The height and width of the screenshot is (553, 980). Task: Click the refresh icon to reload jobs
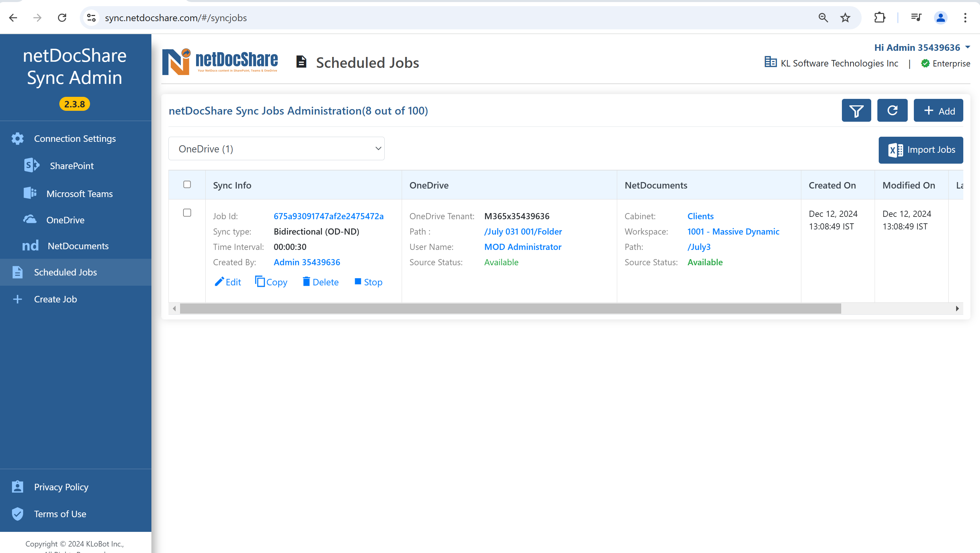(x=892, y=110)
